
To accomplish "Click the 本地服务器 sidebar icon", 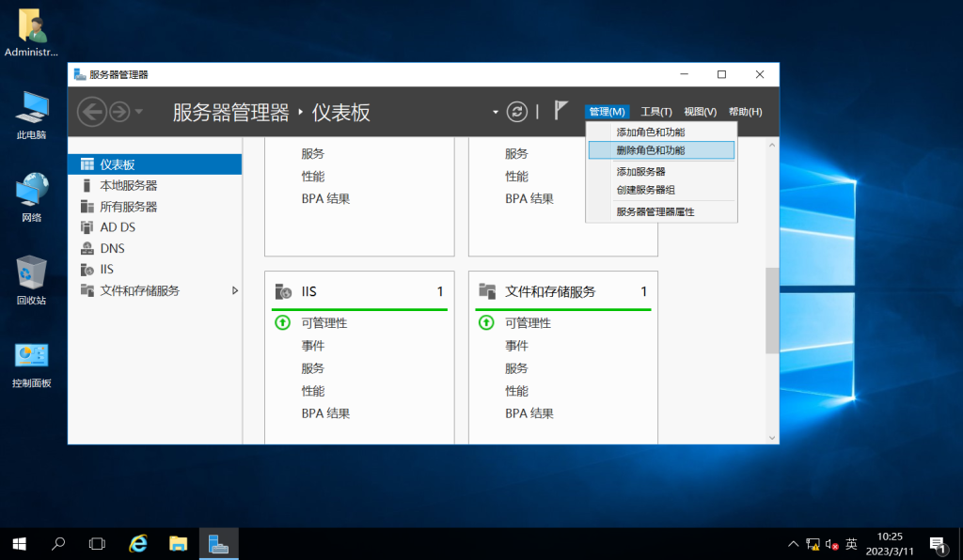I will pyautogui.click(x=87, y=185).
